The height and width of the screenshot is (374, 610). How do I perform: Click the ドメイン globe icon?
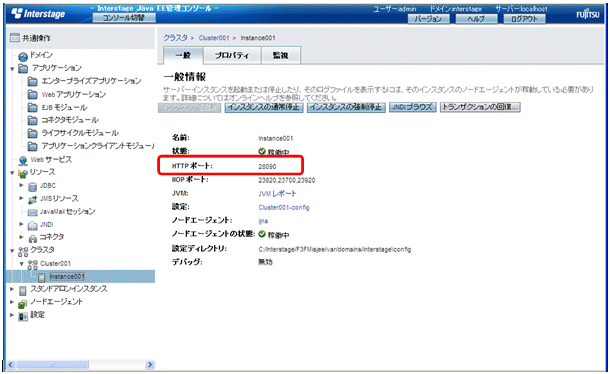pyautogui.click(x=23, y=57)
